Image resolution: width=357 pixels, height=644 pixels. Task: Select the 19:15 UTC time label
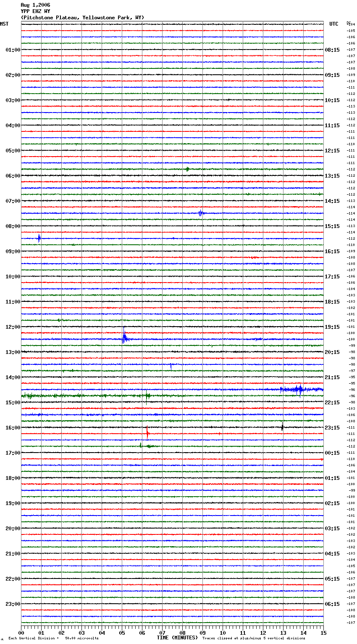[x=332, y=327]
